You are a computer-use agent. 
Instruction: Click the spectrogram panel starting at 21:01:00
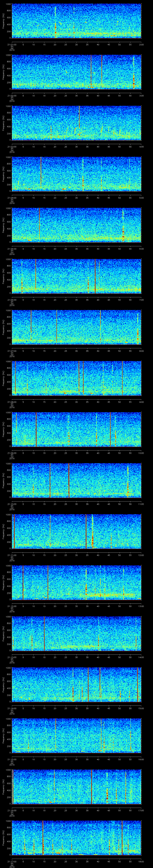pyautogui.click(x=77, y=21)
